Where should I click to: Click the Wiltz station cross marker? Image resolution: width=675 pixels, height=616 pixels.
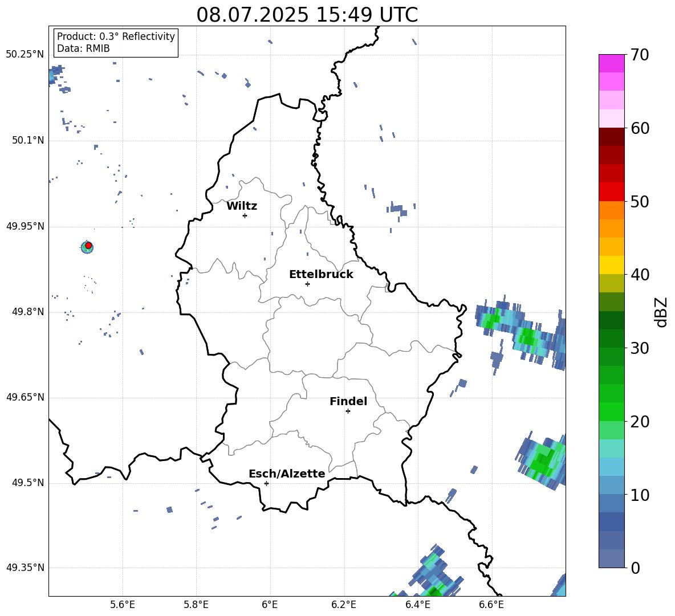[245, 215]
